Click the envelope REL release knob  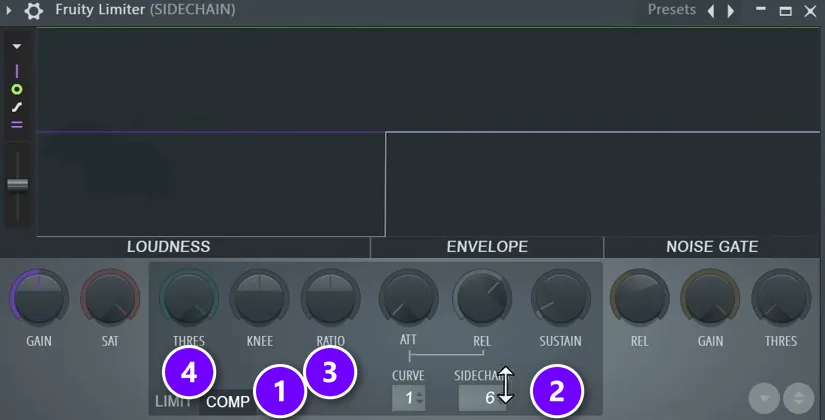(482, 298)
